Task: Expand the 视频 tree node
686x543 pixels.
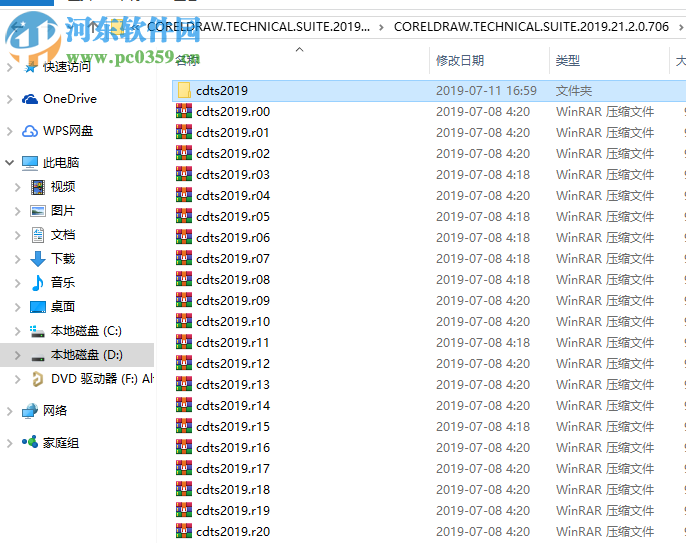Action: tap(18, 187)
